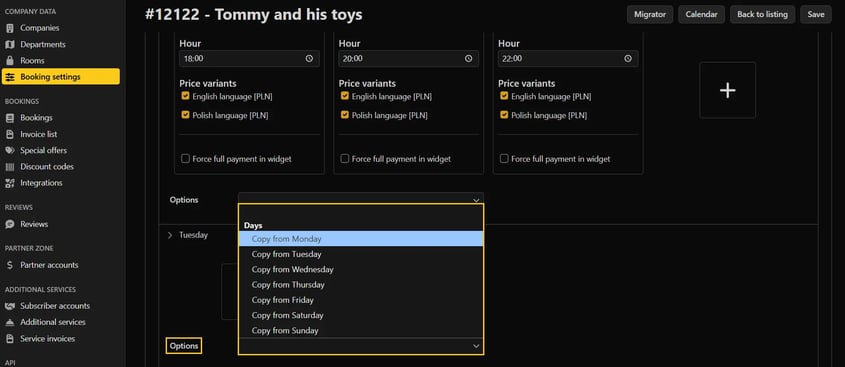Open Partner accounts from sidebar

(x=49, y=265)
